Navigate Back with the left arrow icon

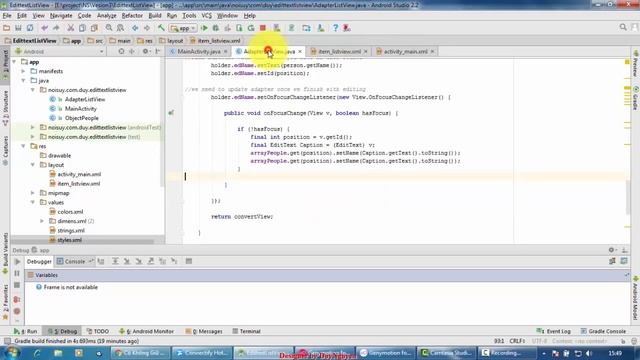click(x=135, y=28)
